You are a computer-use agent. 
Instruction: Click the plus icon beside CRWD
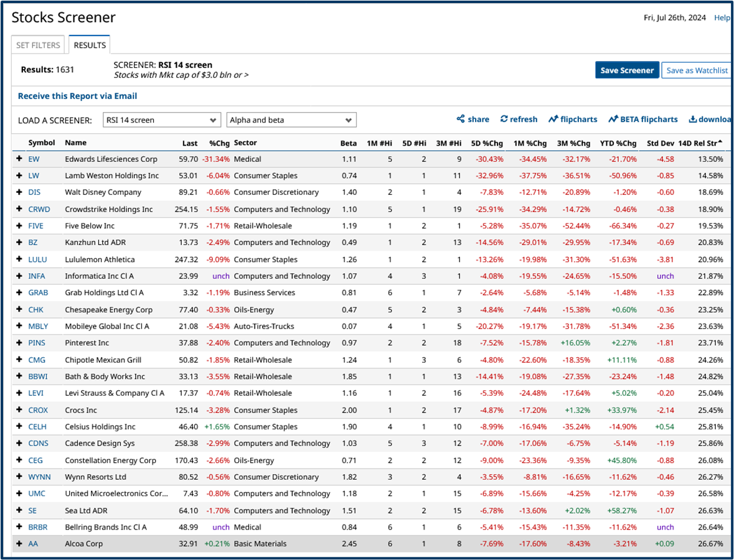pyautogui.click(x=19, y=208)
